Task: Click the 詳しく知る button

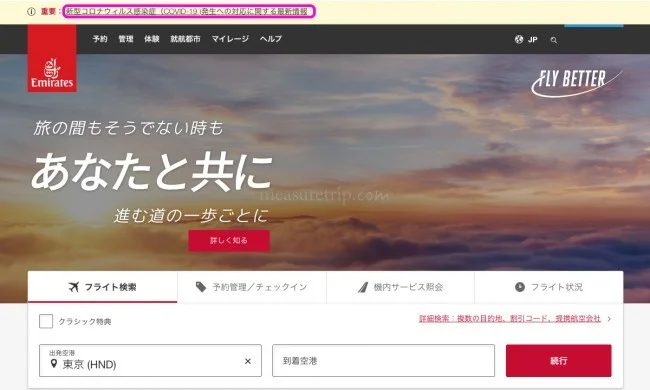Action: (229, 241)
